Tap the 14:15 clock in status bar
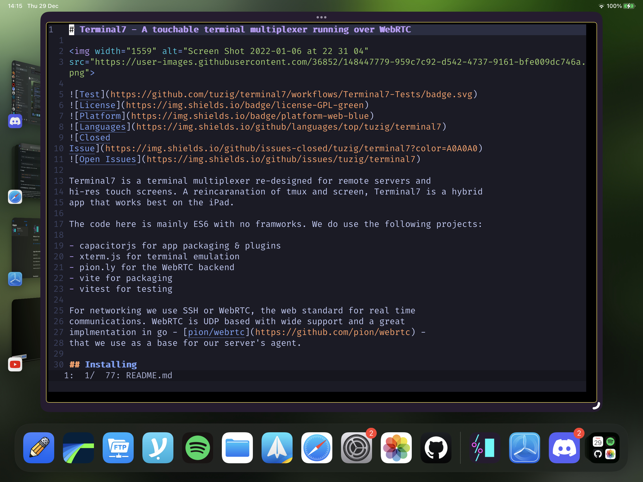This screenshot has height=482, width=643. [15, 6]
